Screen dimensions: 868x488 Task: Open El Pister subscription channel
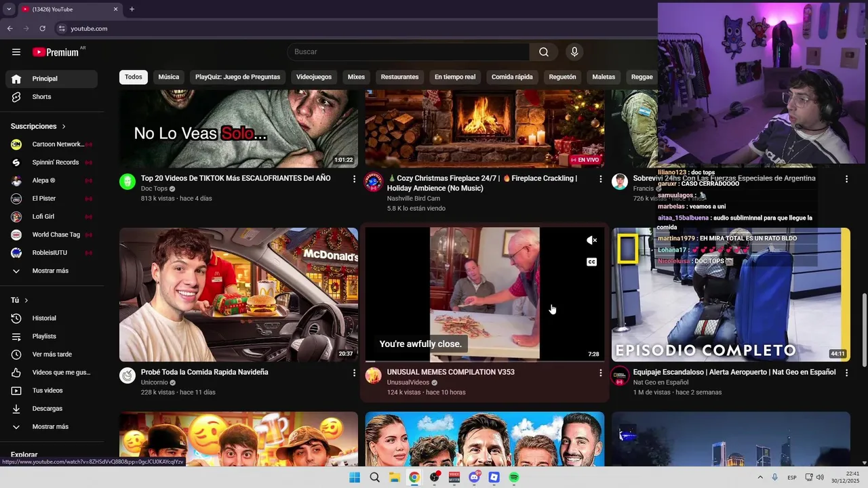click(52, 199)
